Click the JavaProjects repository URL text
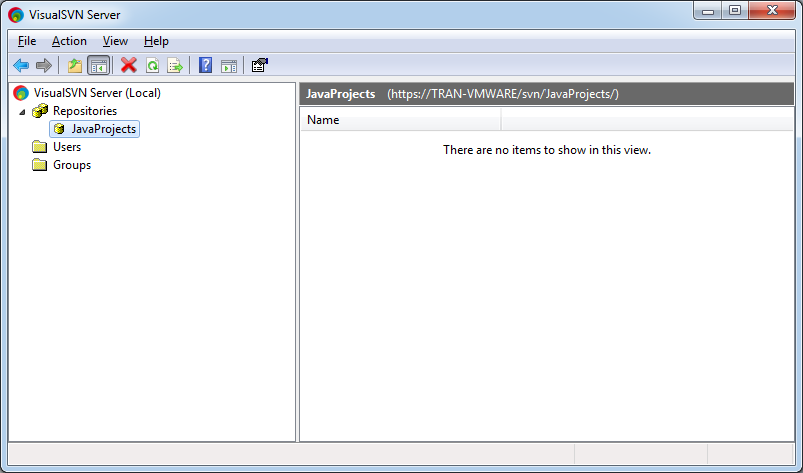803x473 pixels. pos(503,94)
